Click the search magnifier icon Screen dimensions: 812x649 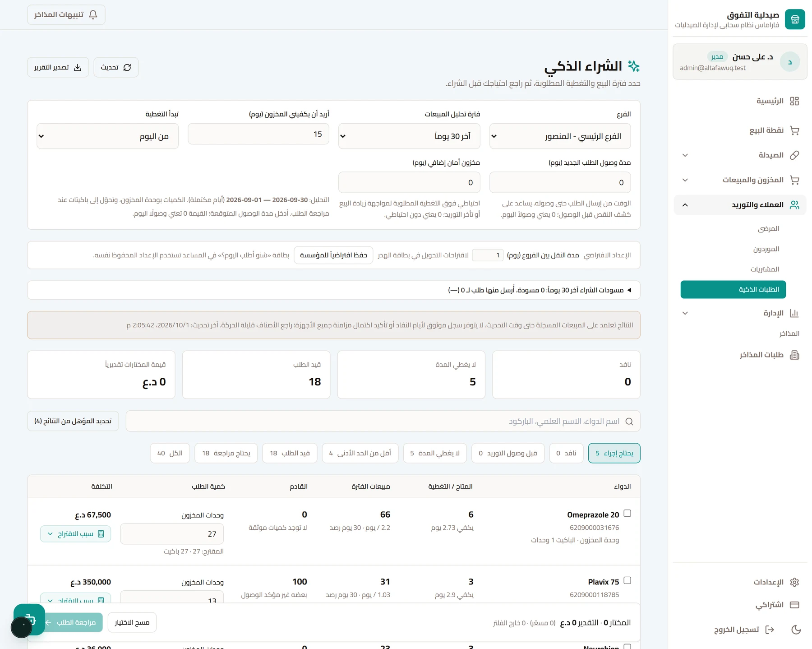pyautogui.click(x=629, y=422)
